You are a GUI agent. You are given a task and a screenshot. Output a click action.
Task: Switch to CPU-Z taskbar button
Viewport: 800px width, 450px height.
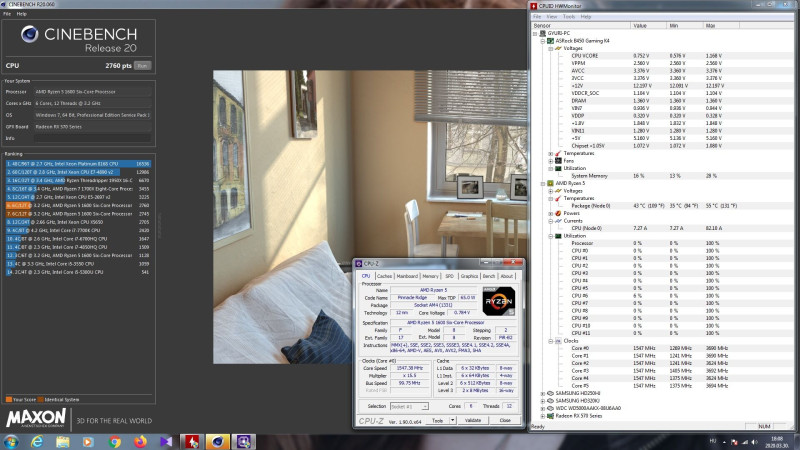(x=243, y=442)
